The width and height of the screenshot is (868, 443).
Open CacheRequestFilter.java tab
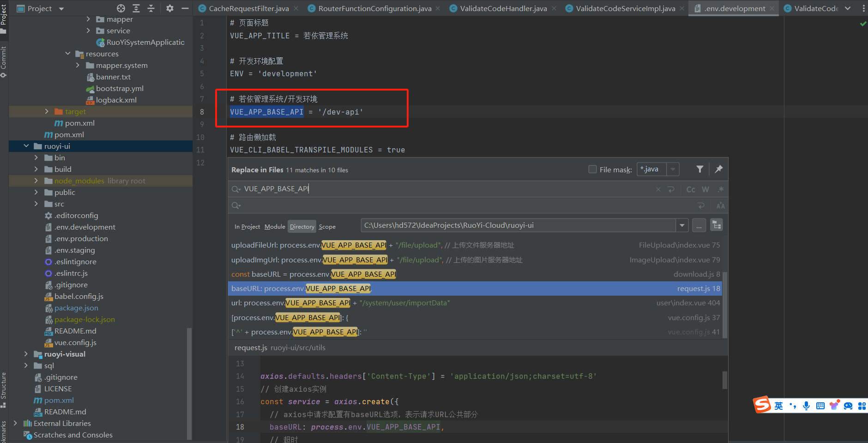(249, 8)
